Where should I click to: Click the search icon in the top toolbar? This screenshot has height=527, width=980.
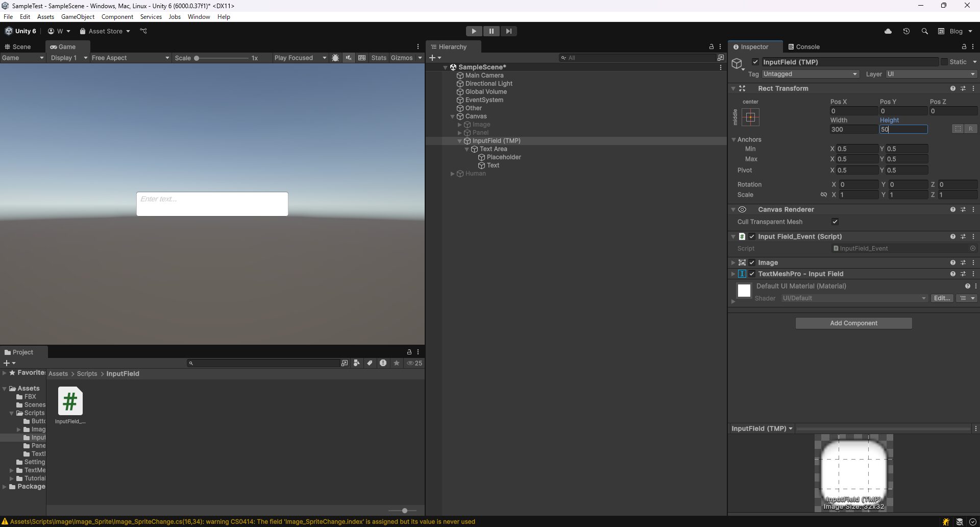925,31
